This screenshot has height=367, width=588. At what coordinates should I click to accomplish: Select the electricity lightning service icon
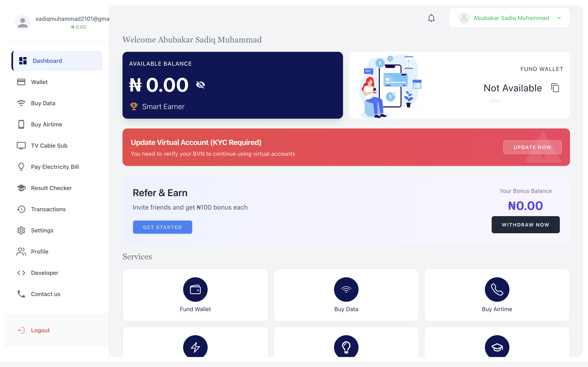195,347
